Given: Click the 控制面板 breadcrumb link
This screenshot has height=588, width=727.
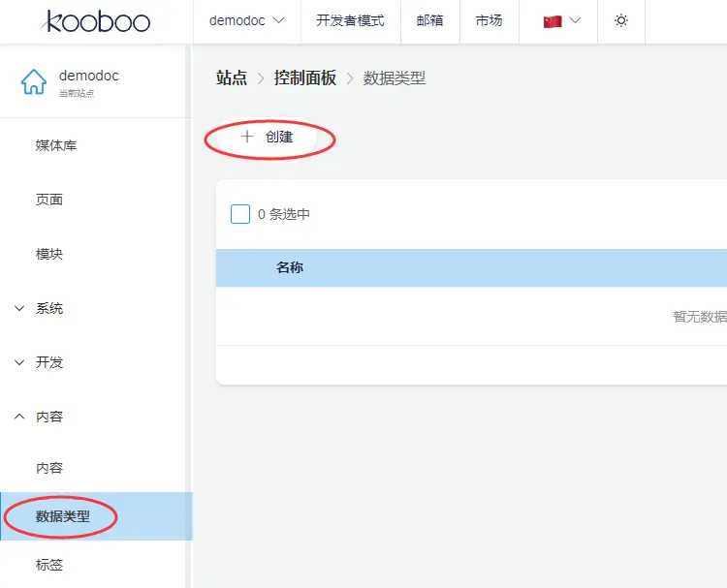Looking at the screenshot, I should 305,78.
